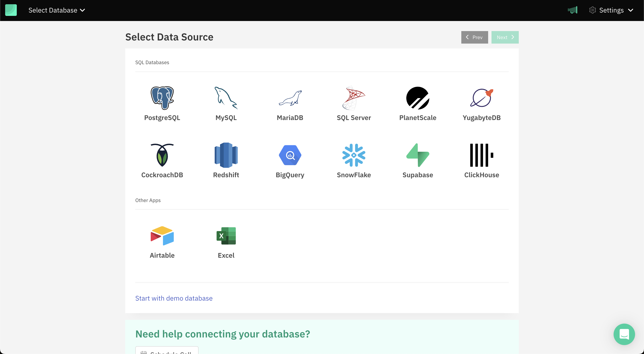The height and width of the screenshot is (354, 644).
Task: Click the green app logo in header
Action: (11, 10)
